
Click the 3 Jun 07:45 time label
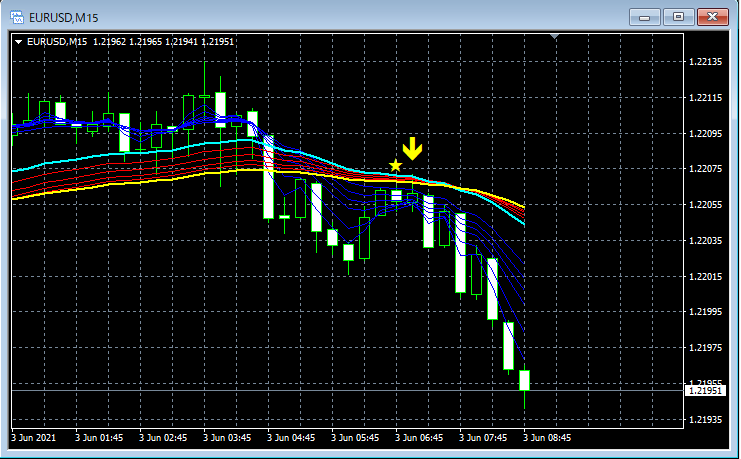pos(483,438)
